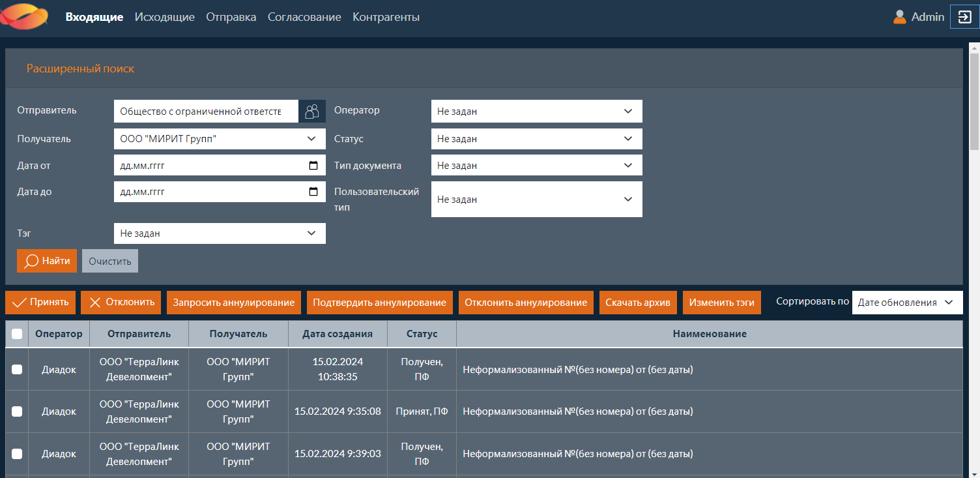This screenshot has height=478, width=980.
Task: Click the Очистить button
Action: (x=110, y=261)
